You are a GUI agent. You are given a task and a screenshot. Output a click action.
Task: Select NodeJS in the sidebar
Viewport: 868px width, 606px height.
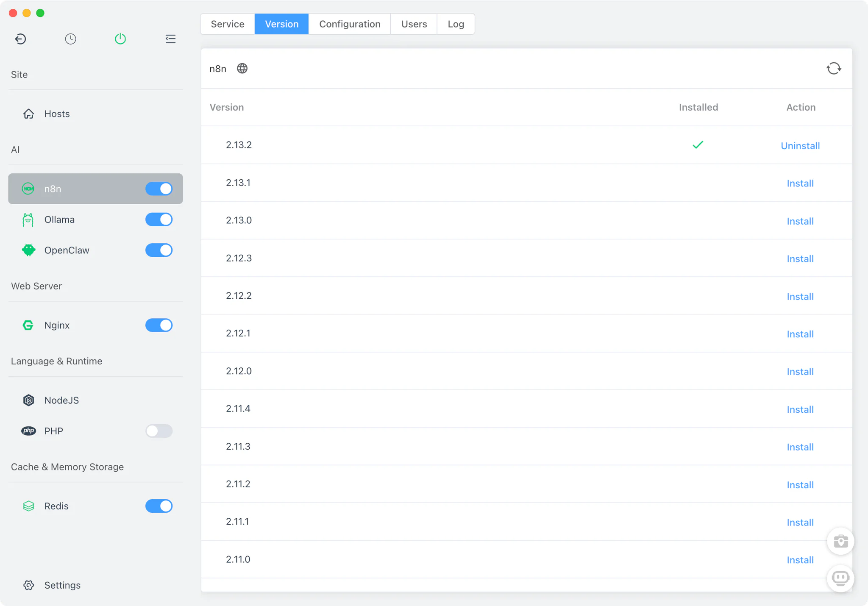pyautogui.click(x=61, y=400)
